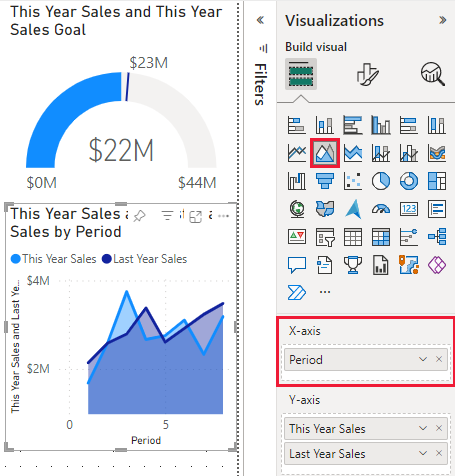
Task: Click the gauge chart title text
Action: pos(116,21)
